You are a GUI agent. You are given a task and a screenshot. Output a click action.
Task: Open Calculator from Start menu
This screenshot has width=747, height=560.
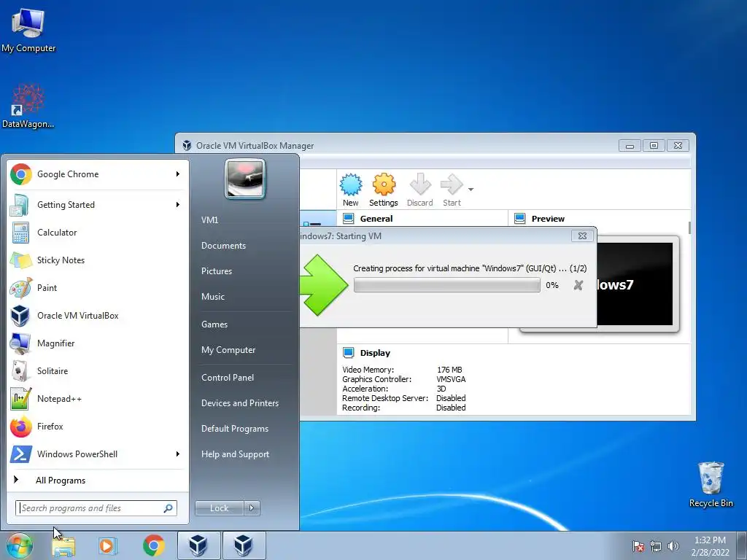tap(98, 233)
